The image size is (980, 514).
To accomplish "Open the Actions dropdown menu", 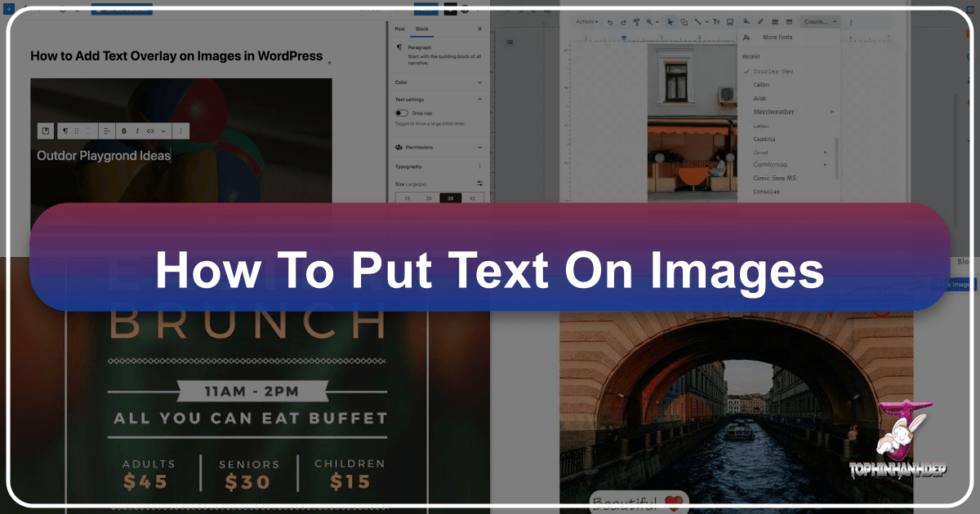I will pos(586,22).
